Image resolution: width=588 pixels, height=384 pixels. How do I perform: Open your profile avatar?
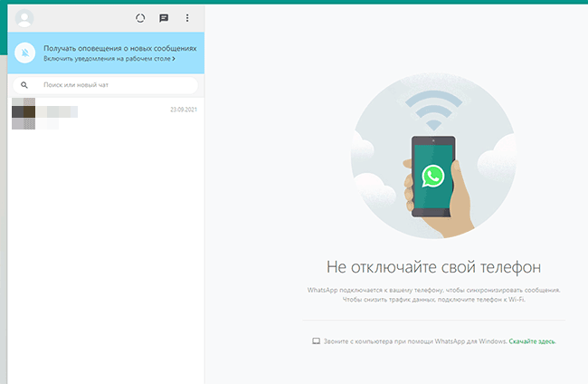[24, 18]
